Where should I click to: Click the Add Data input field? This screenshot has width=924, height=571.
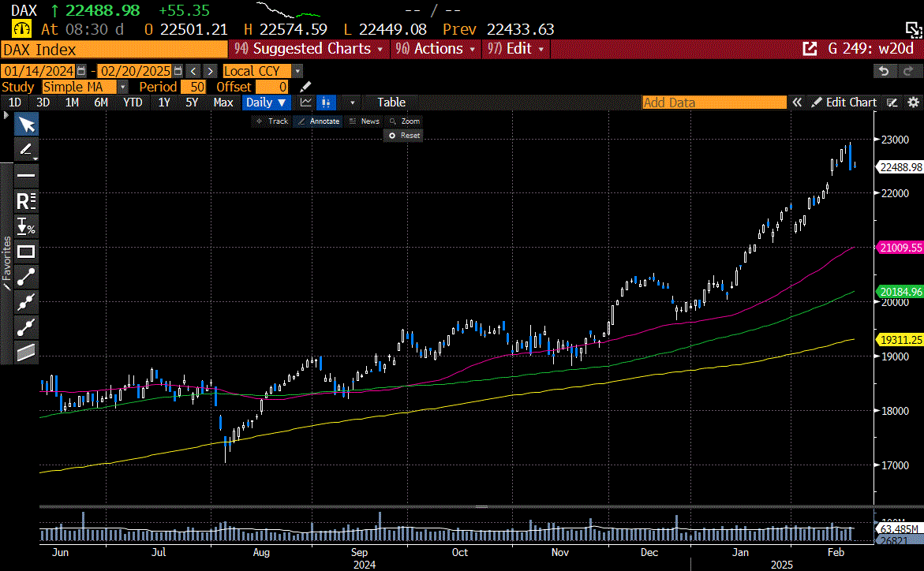[714, 103]
